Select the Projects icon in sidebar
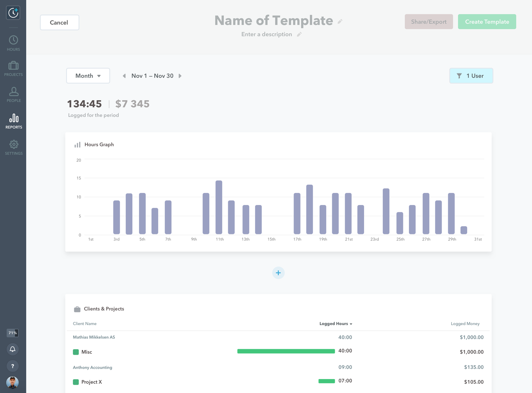Screen dimensions: 532x393 coord(13,68)
